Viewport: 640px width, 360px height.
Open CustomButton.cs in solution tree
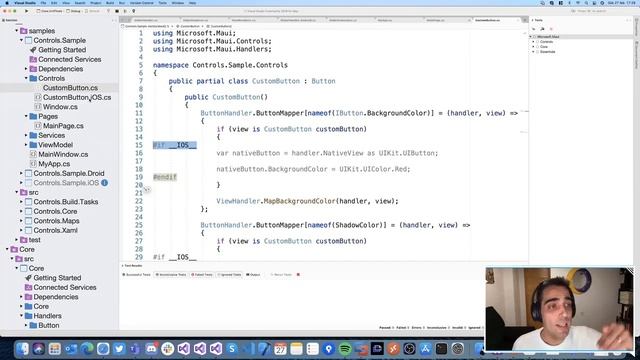[x=70, y=88]
